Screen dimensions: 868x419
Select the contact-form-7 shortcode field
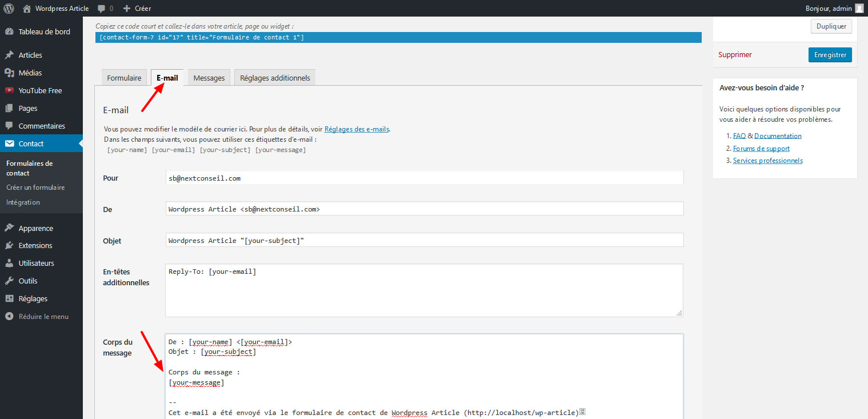pos(398,37)
